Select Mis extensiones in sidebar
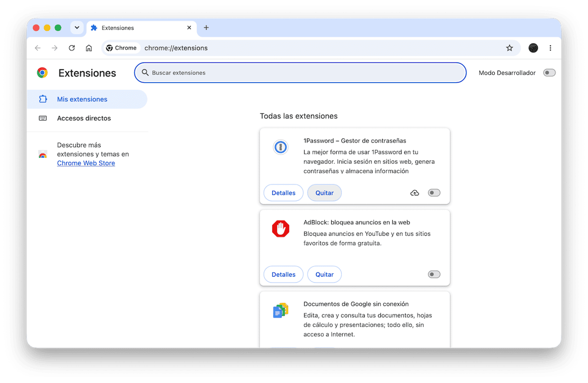This screenshot has width=588, height=383. click(x=87, y=99)
